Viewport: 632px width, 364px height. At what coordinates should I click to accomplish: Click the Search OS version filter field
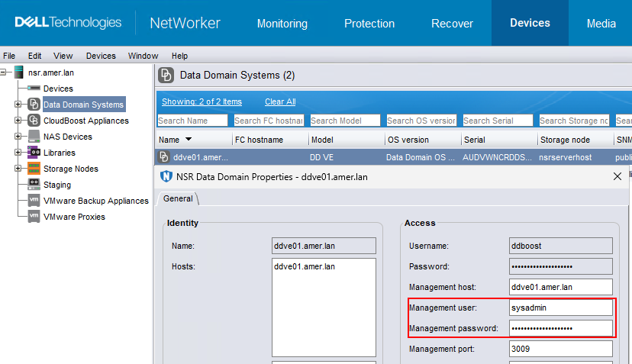[421, 120]
